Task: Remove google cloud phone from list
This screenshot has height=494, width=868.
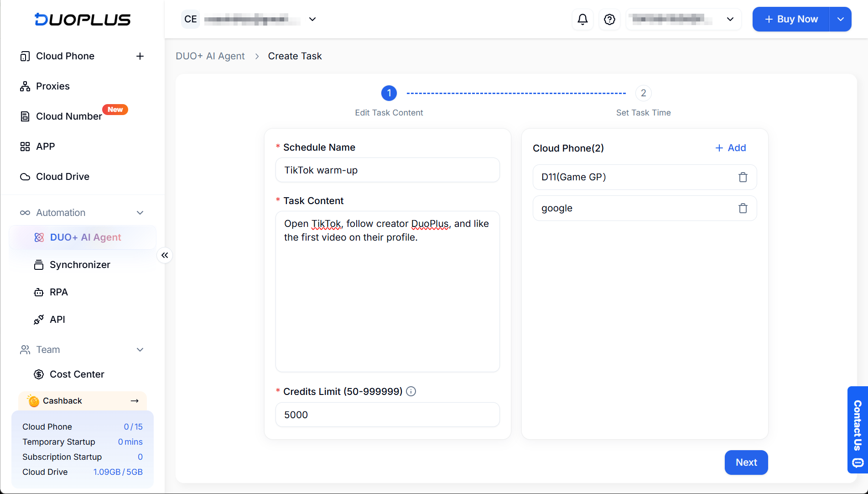Action: coord(743,208)
